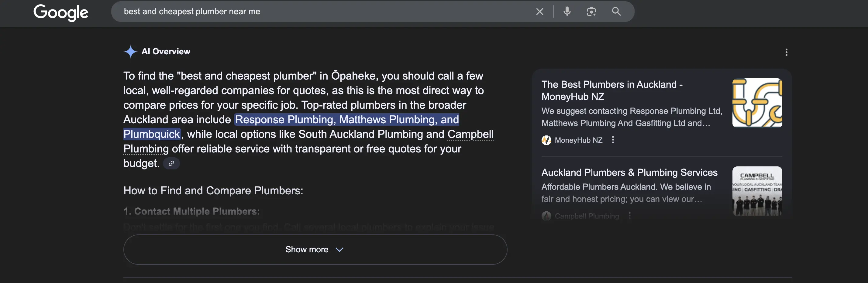The width and height of the screenshot is (868, 283).
Task: Click the AI Overview sparkle icon
Action: coord(130,52)
